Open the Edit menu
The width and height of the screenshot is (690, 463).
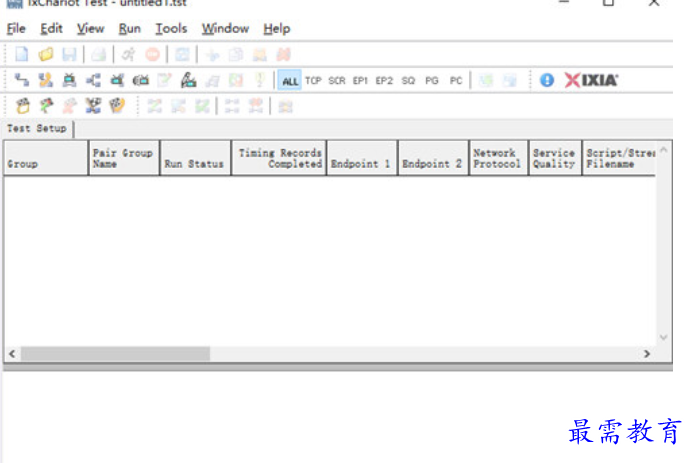pyautogui.click(x=51, y=29)
